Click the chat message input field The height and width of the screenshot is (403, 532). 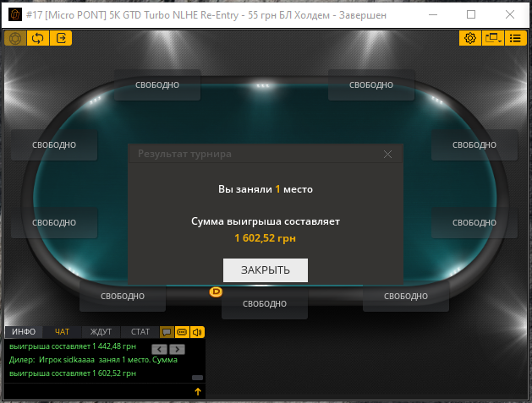98,391
